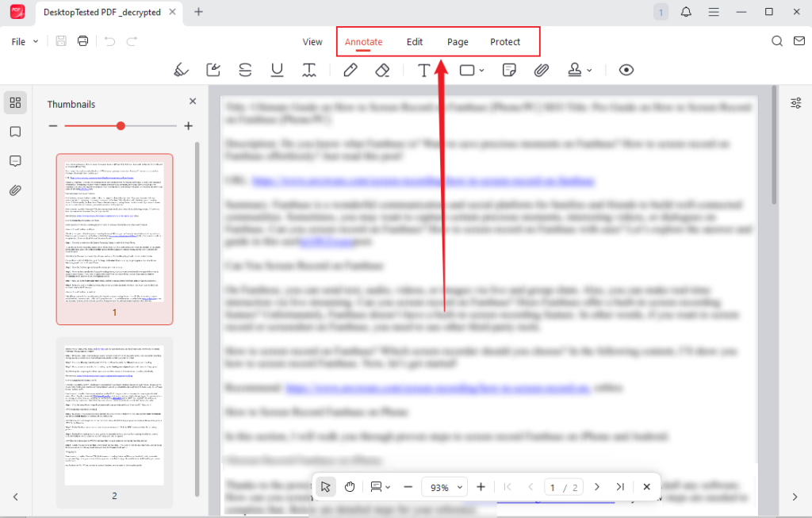Activate the Select cursor tool
This screenshot has width=812, height=518.
[325, 486]
